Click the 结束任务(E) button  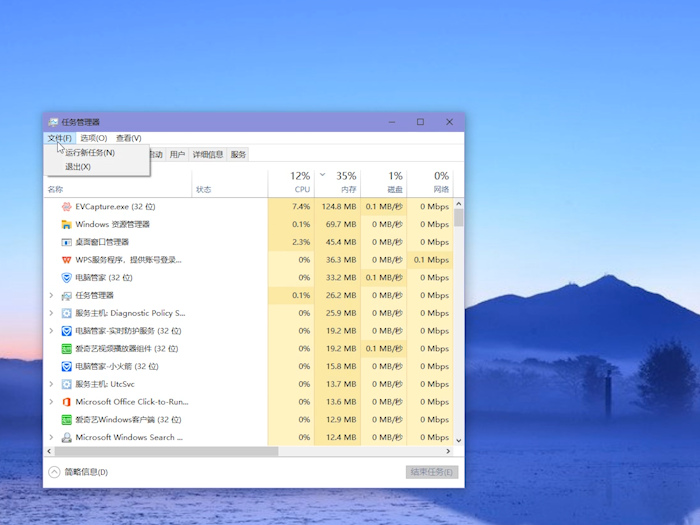pos(432,472)
